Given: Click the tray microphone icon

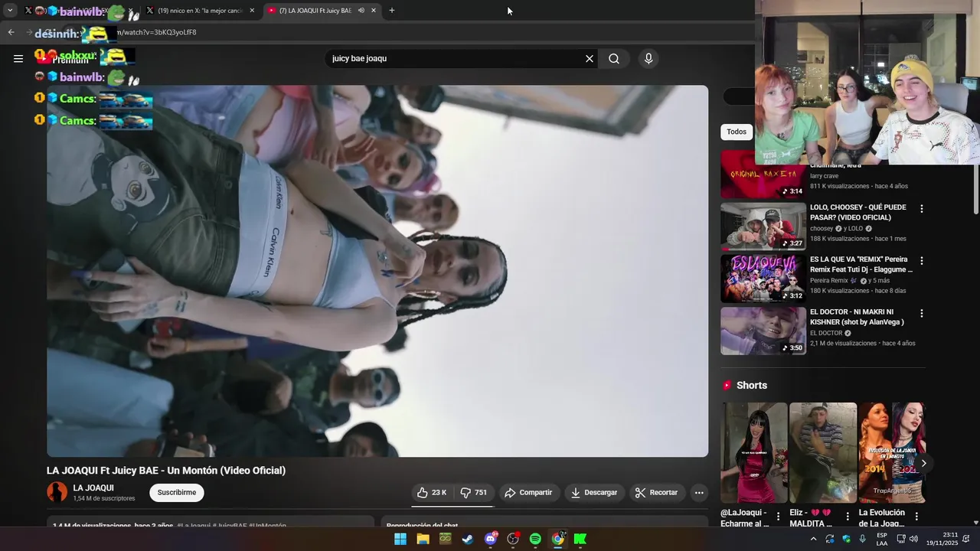Looking at the screenshot, I should pos(863,539).
